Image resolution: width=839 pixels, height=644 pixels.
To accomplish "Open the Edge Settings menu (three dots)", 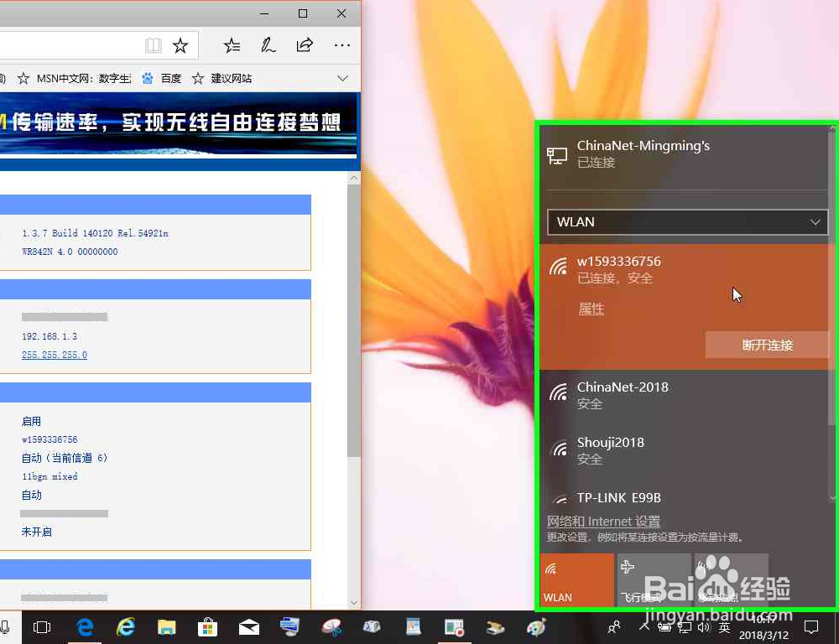I will pos(341,45).
